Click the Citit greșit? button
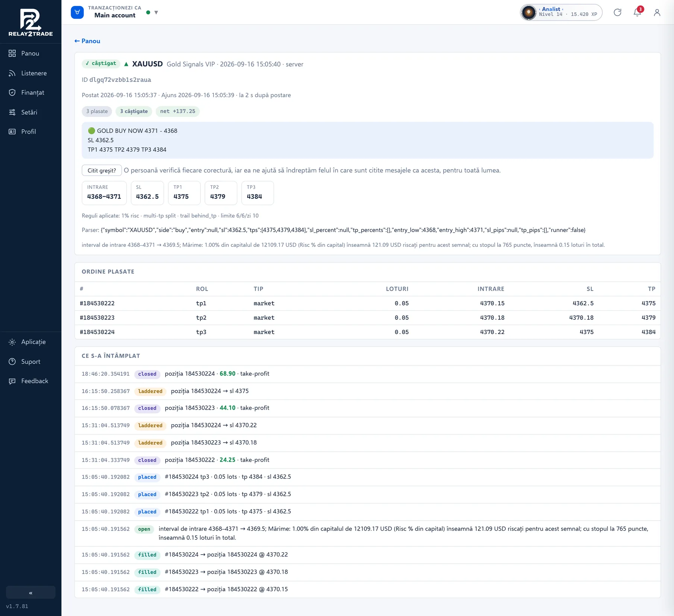Viewport: 674px width, 616px height. [x=102, y=170]
